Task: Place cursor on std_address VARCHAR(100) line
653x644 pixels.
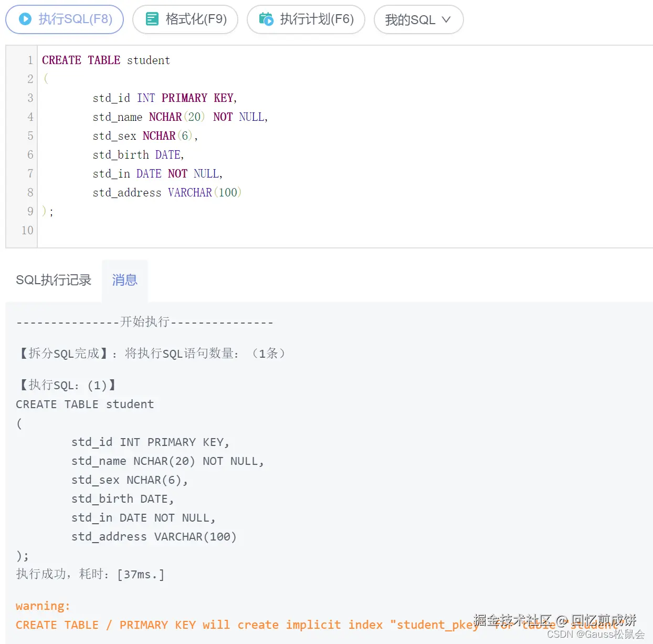Action: pos(167,192)
